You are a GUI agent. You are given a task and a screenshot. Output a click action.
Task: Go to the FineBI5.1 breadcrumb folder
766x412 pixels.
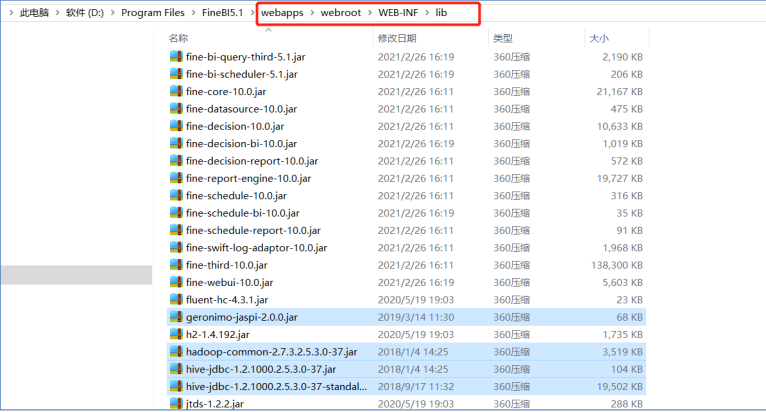pos(222,13)
